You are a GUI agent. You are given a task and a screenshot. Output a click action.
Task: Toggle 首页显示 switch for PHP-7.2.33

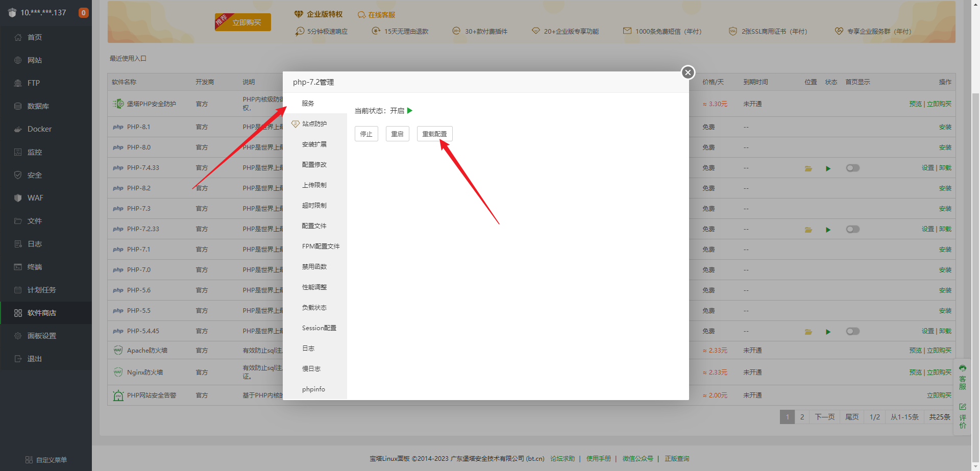(x=853, y=229)
